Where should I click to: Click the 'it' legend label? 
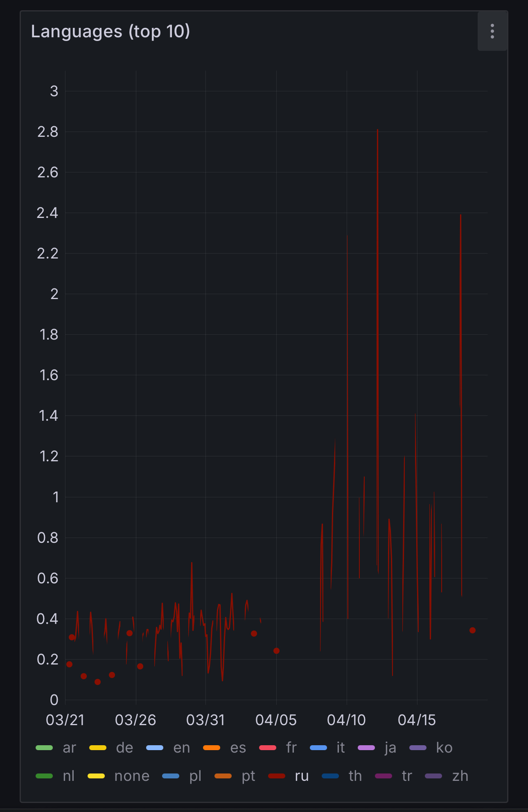(x=341, y=748)
